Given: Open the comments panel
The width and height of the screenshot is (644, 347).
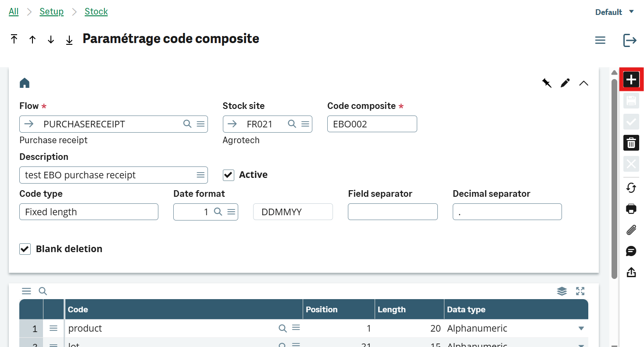Looking at the screenshot, I should pos(631,251).
